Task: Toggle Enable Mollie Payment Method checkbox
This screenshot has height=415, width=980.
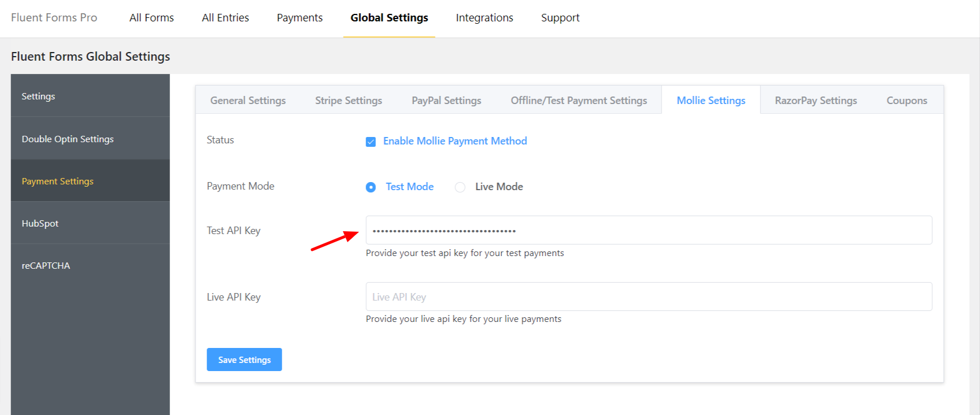Action: pos(371,142)
